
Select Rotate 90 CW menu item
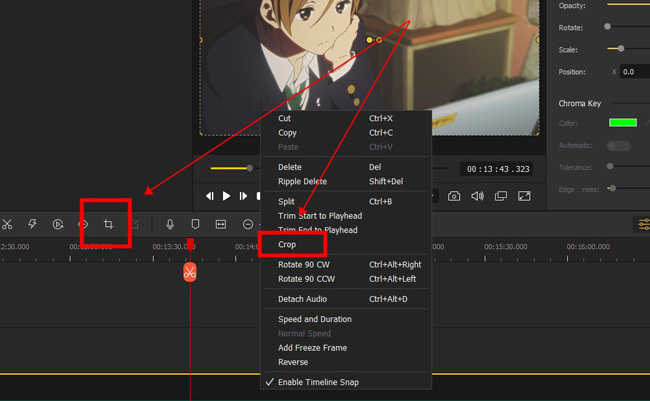click(x=304, y=265)
